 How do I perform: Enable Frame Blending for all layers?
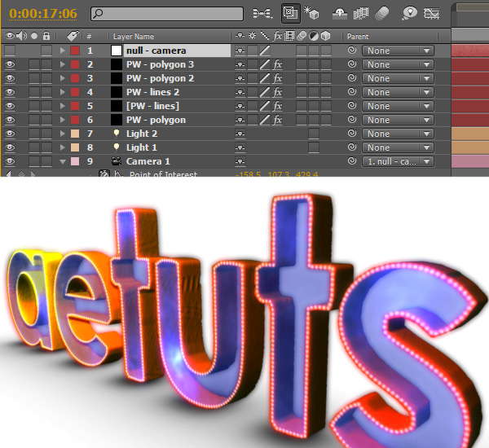point(361,13)
